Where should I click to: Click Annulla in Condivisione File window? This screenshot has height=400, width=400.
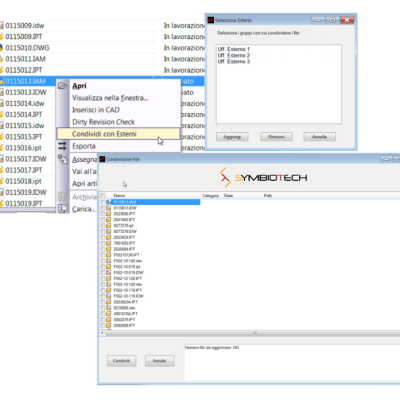(x=159, y=361)
